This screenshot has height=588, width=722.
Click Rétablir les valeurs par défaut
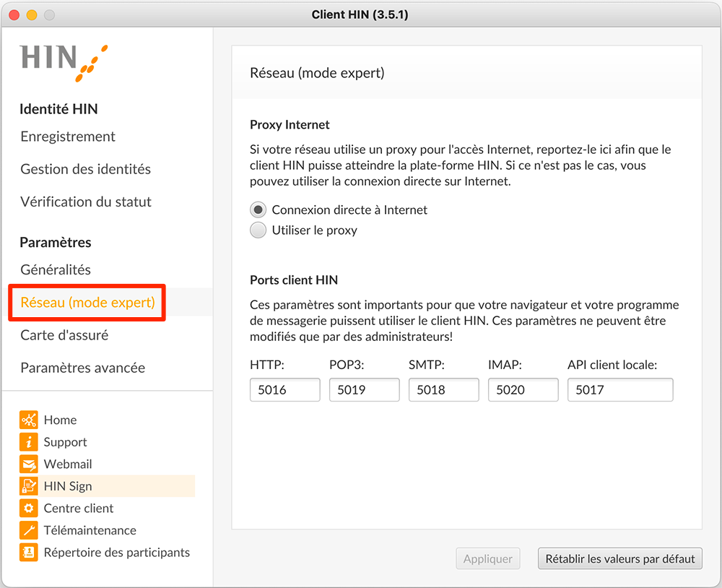620,559
